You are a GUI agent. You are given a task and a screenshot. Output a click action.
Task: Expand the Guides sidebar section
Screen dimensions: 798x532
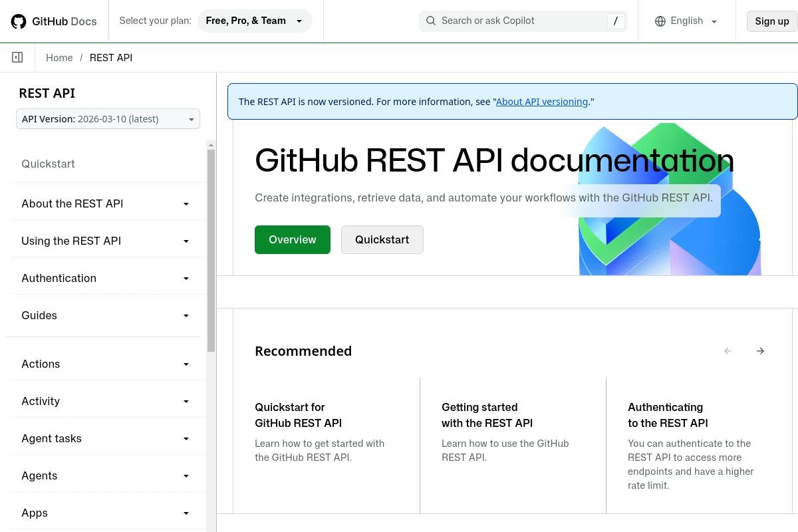tap(106, 315)
